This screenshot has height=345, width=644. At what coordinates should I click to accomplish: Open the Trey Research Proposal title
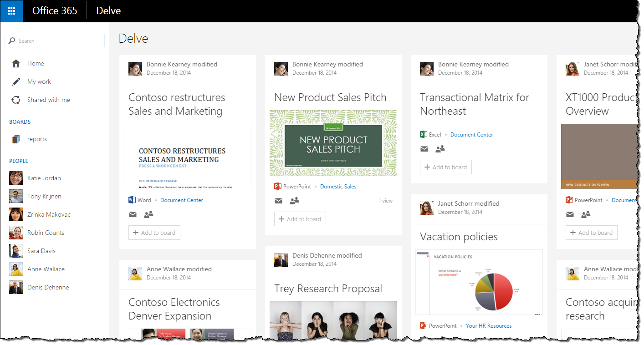(328, 289)
